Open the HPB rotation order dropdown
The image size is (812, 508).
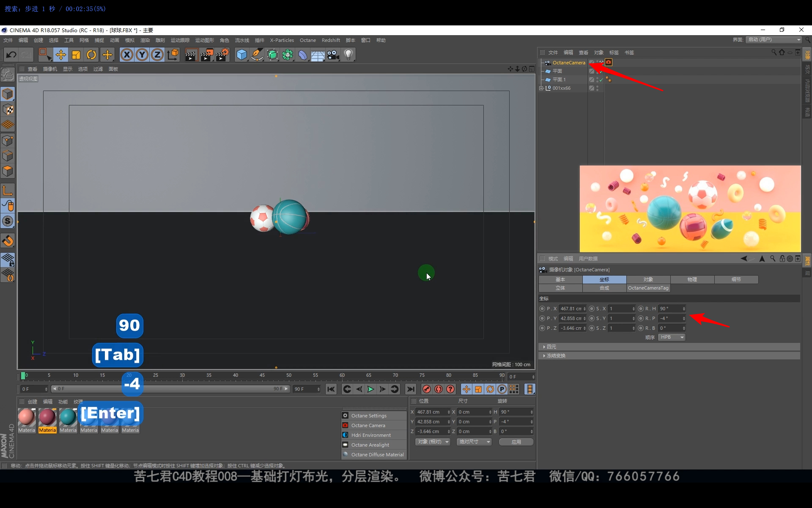672,337
